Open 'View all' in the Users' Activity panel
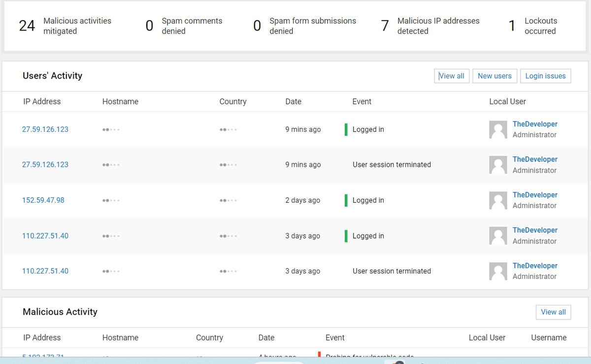591x364 pixels. pos(452,76)
